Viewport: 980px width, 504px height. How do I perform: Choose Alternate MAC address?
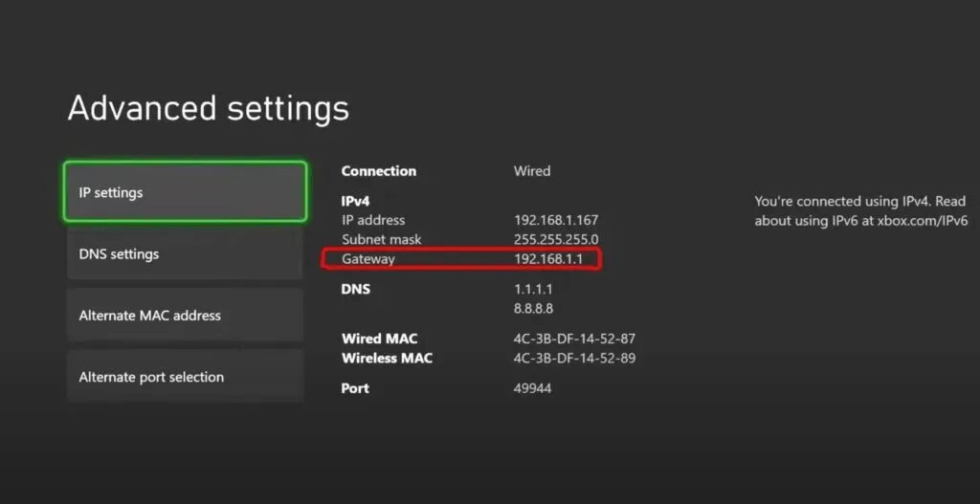pyautogui.click(x=185, y=316)
